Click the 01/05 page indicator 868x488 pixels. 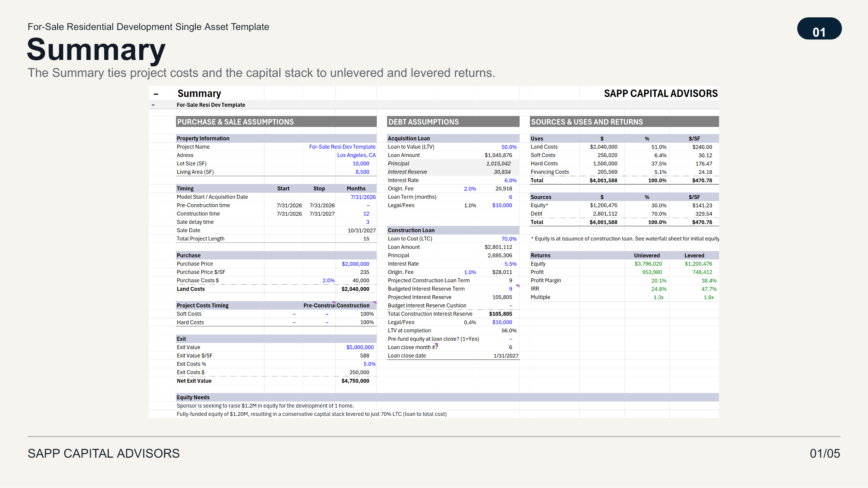[825, 453]
